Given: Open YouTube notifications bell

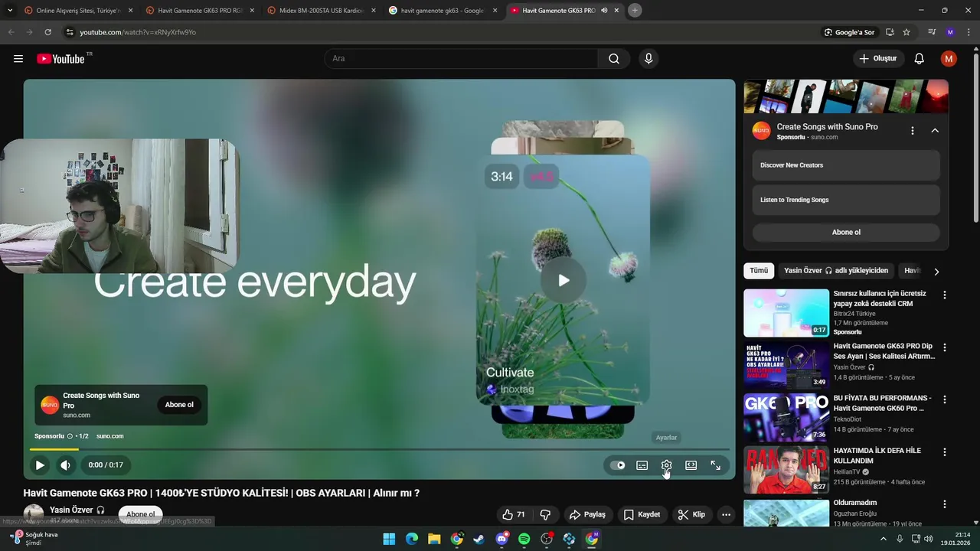Looking at the screenshot, I should (x=920, y=59).
